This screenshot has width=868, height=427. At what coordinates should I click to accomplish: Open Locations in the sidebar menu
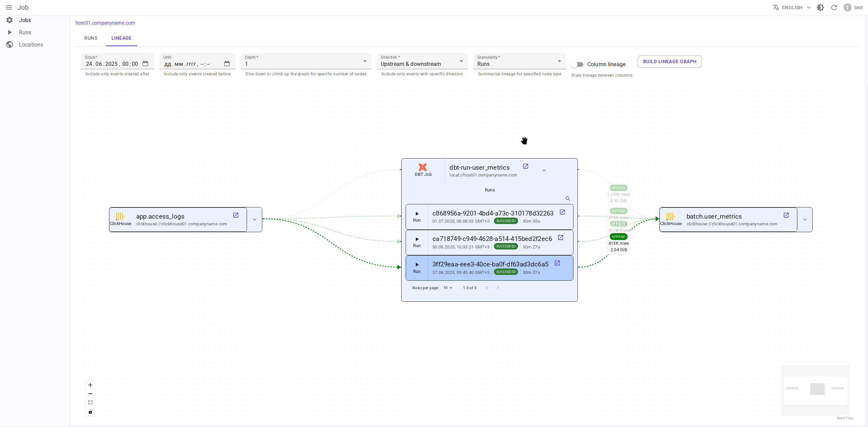coord(31,44)
